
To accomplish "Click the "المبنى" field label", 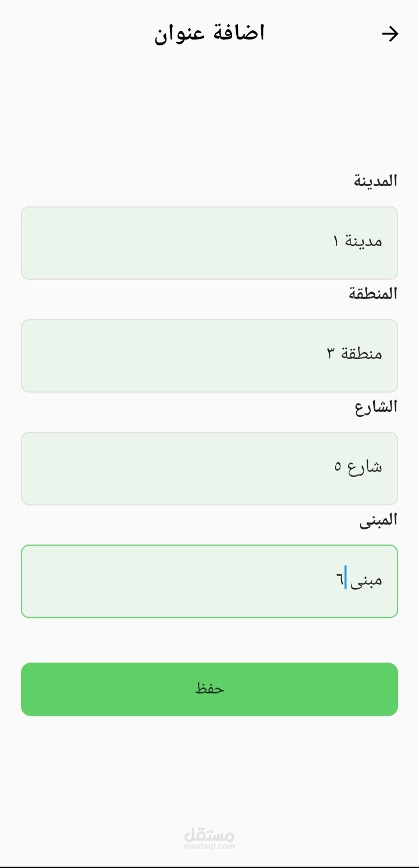I will [378, 520].
